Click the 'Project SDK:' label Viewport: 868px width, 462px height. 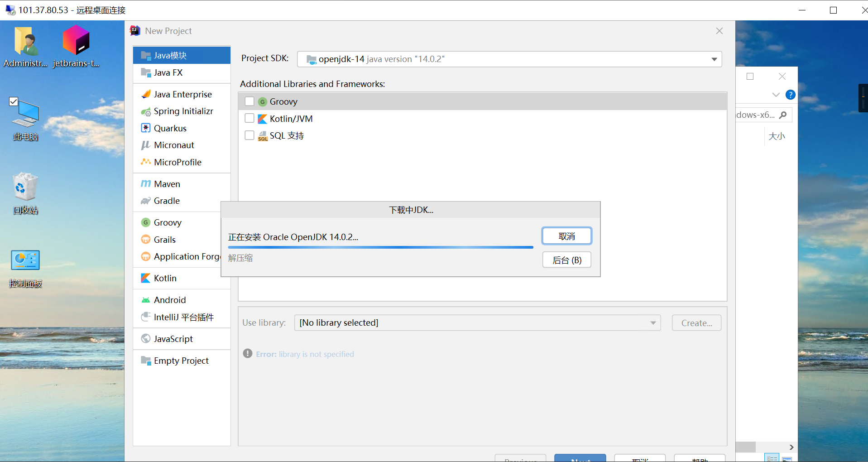click(265, 58)
